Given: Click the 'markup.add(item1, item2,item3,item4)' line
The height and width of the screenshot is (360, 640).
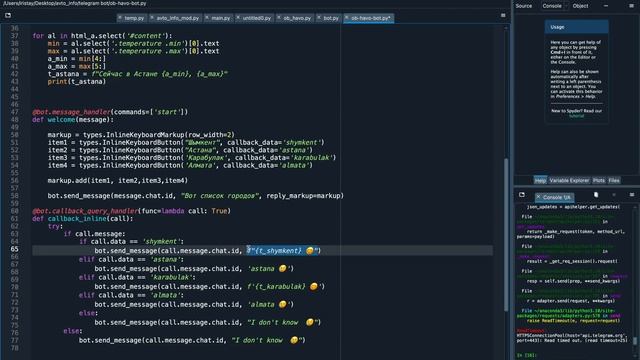Looking at the screenshot, I should (x=118, y=180).
